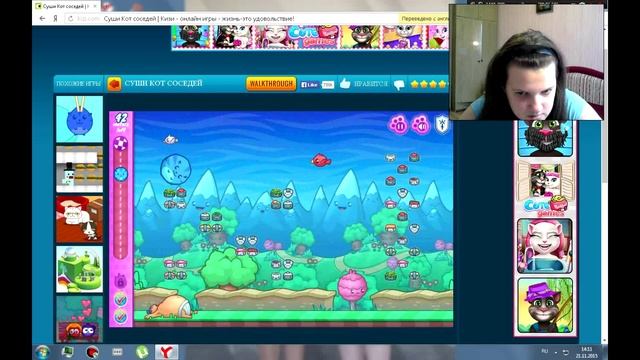Click the thumbs down dislike icon

(x=399, y=84)
